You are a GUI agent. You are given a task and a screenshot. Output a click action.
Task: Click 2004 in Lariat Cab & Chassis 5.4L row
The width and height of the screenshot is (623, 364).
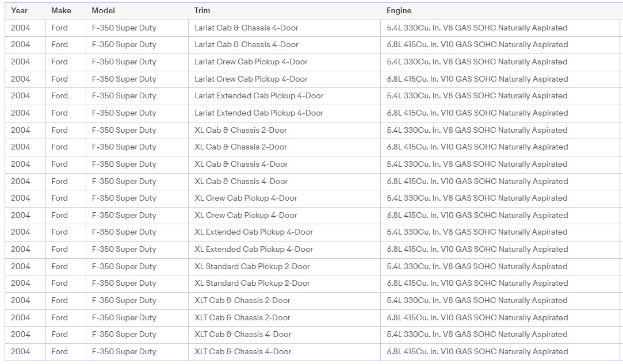point(20,28)
